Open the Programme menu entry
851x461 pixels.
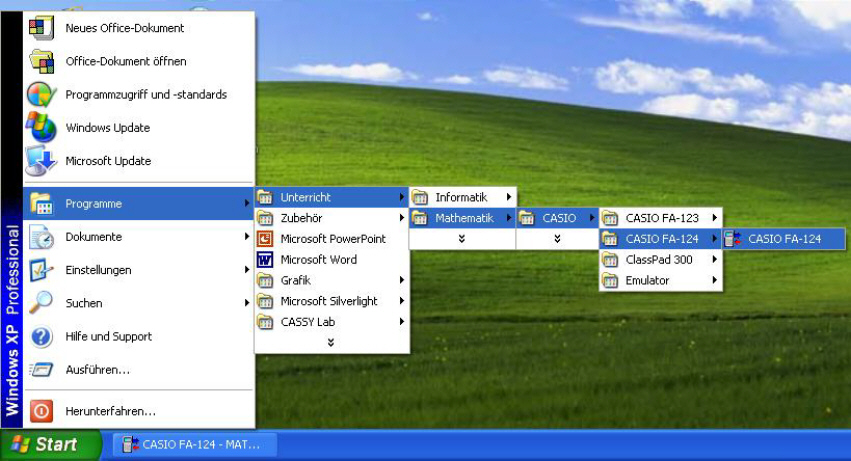(x=139, y=204)
